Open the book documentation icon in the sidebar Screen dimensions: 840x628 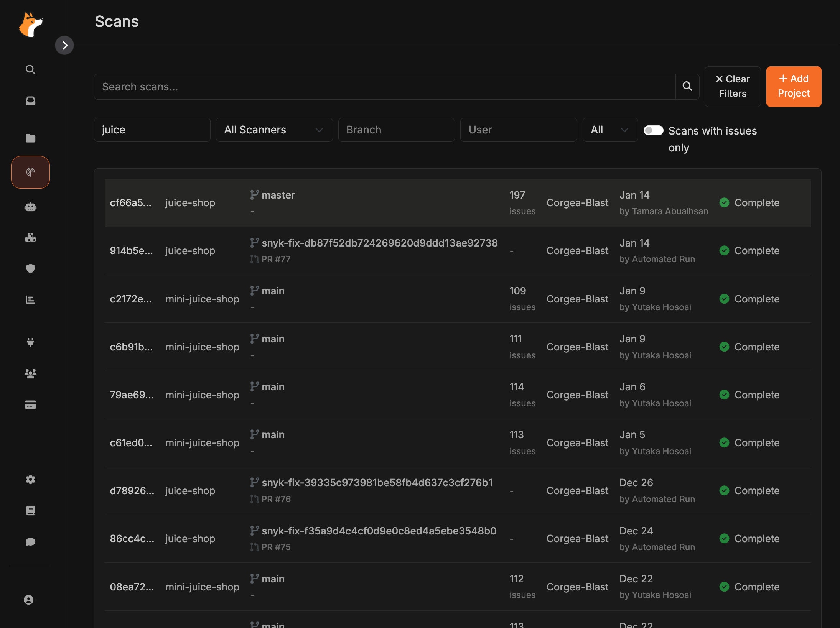30,510
